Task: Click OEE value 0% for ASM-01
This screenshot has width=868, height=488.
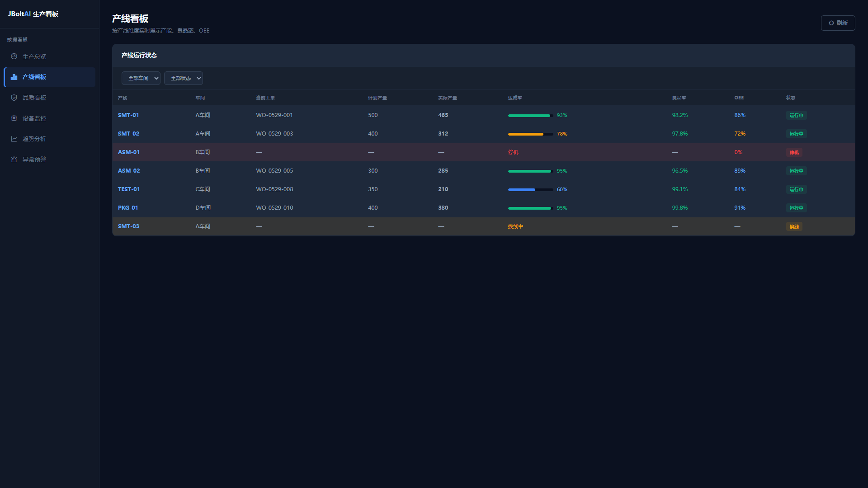Action: click(738, 152)
